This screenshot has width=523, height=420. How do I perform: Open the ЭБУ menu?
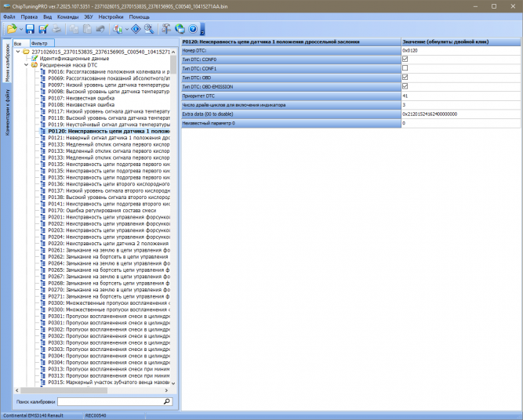coord(89,16)
